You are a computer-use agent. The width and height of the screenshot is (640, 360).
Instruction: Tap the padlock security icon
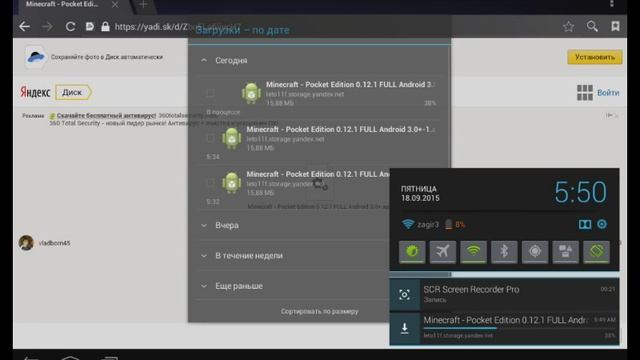click(105, 27)
